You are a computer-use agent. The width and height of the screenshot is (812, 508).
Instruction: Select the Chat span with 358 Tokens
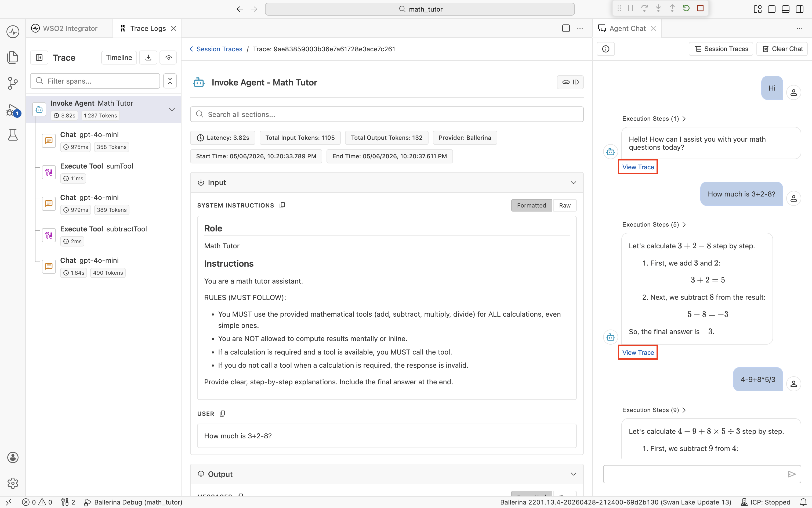click(x=107, y=140)
